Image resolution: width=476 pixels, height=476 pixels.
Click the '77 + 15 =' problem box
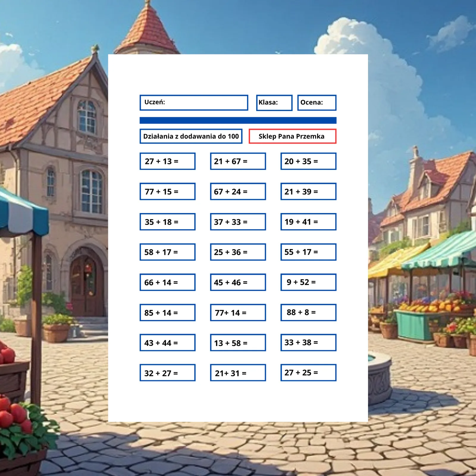point(167,192)
